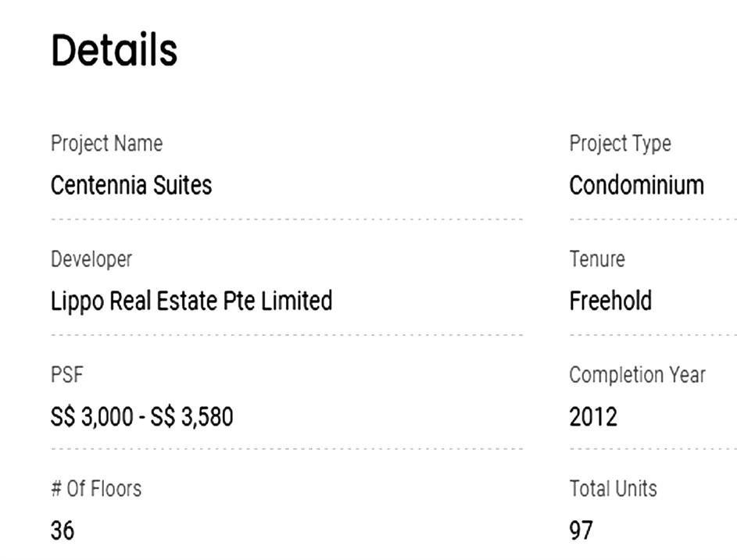Select the Project Name label

click(107, 143)
